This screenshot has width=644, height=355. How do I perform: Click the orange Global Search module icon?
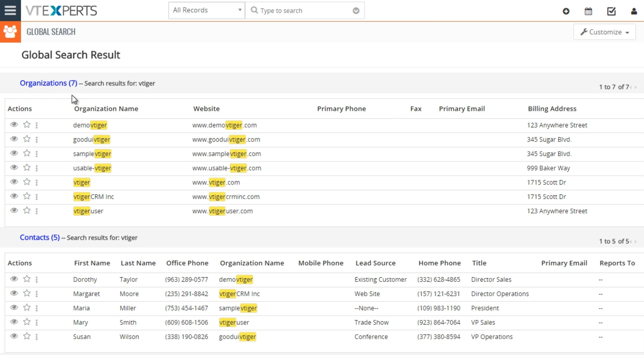10,32
